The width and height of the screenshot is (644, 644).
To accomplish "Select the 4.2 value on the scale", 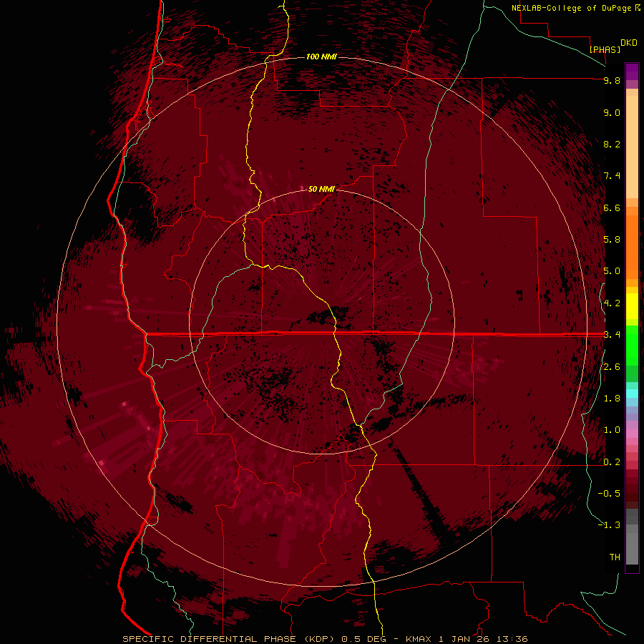I will click(612, 303).
